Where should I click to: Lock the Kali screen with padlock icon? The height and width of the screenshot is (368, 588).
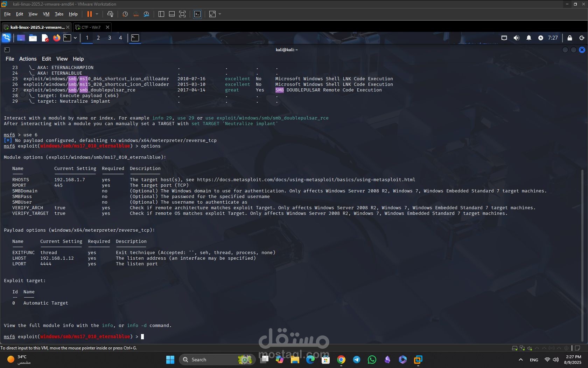pyautogui.click(x=570, y=38)
